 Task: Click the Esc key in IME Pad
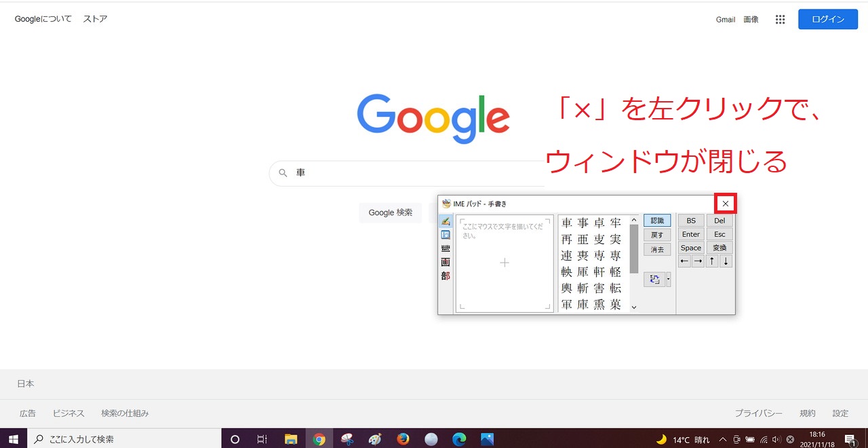coord(719,234)
